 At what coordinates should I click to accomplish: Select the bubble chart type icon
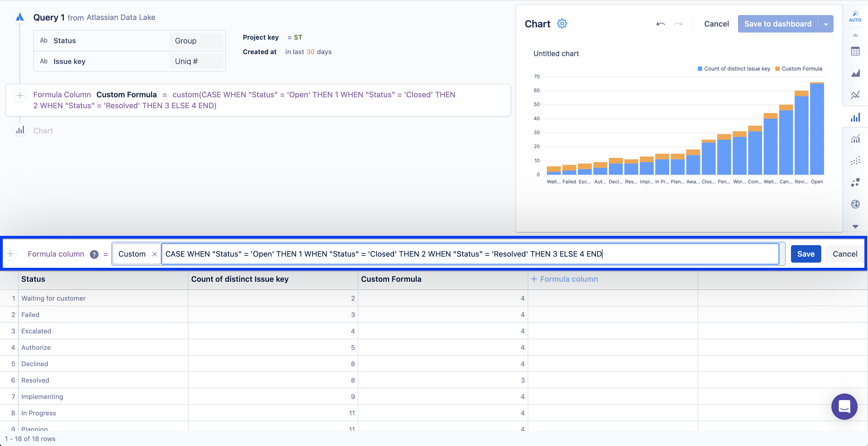855,182
